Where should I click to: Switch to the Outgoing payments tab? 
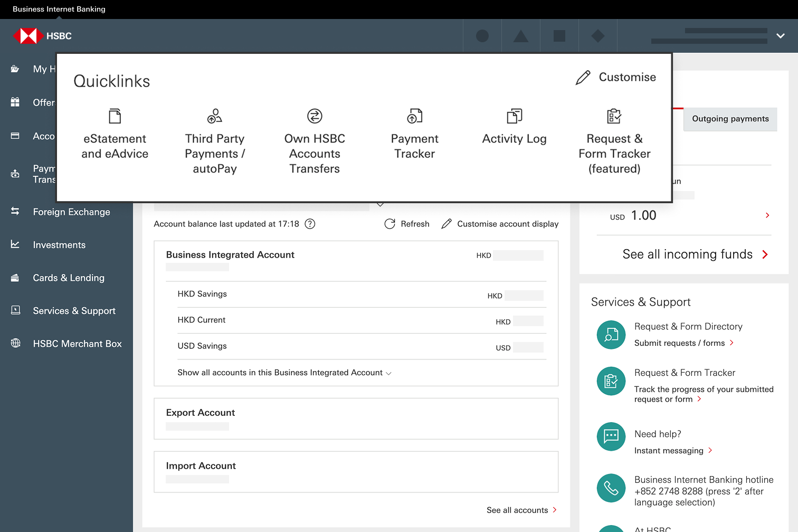(730, 119)
